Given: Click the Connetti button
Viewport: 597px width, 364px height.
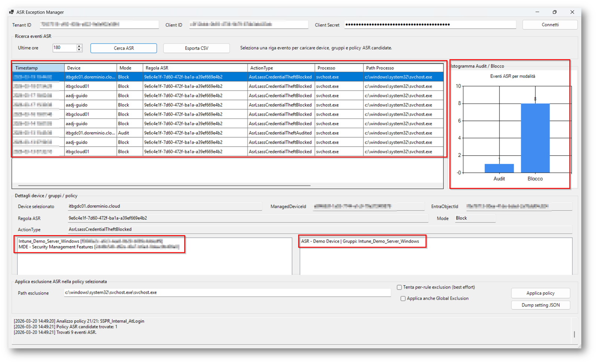Looking at the screenshot, I should [550, 25].
